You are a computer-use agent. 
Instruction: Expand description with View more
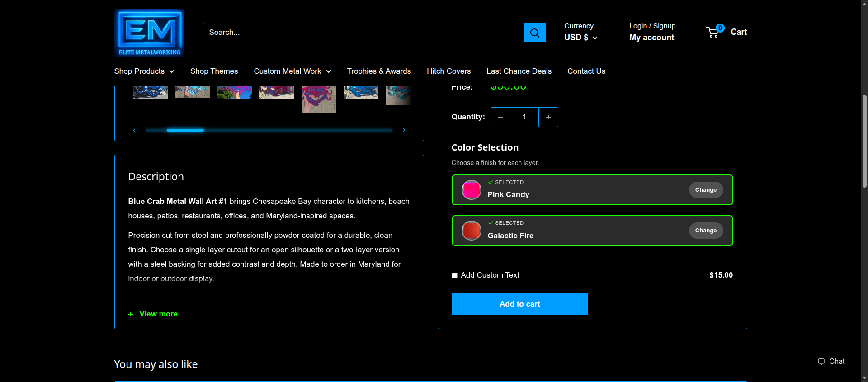[153, 314]
